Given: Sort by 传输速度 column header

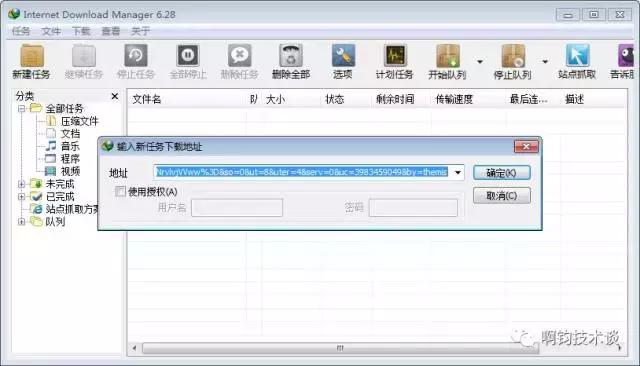Looking at the screenshot, I should point(454,99).
